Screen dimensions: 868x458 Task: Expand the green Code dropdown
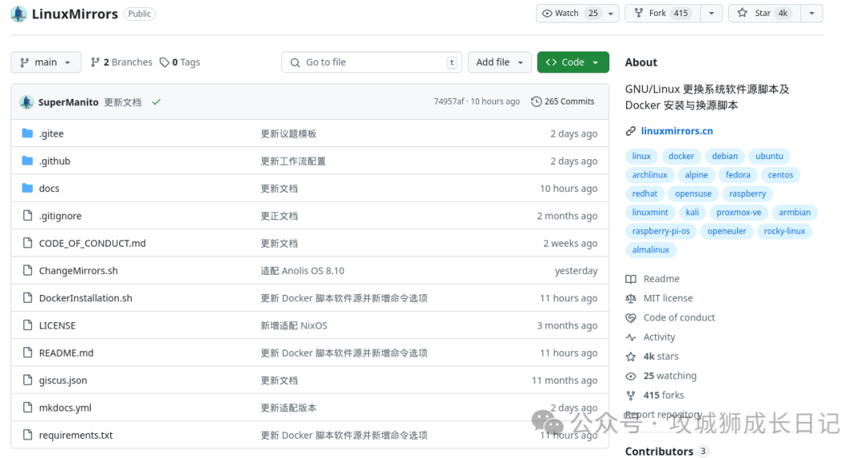point(573,63)
